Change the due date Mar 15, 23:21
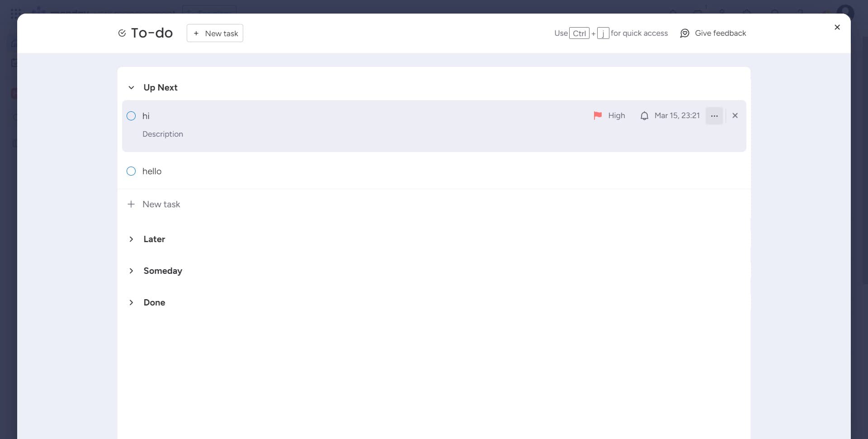The height and width of the screenshot is (439, 868). point(677,115)
